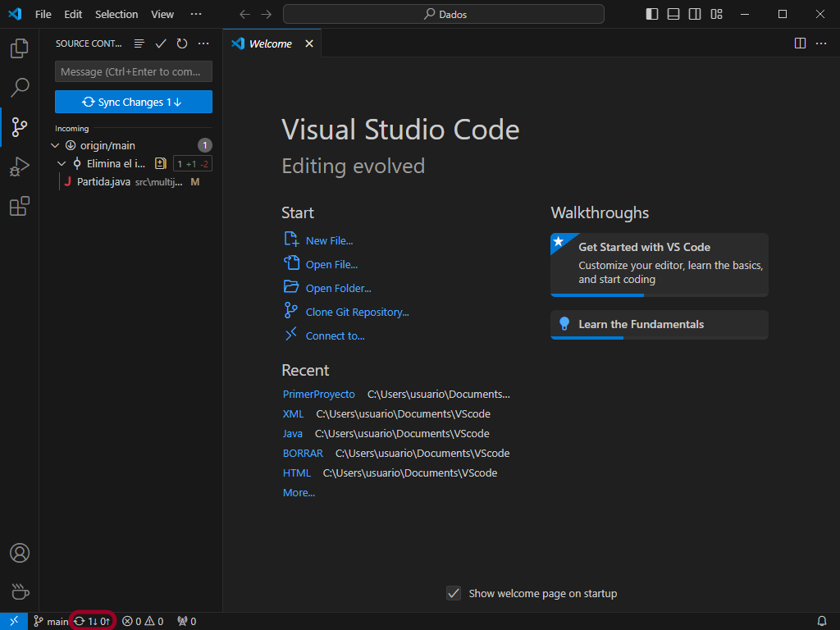Viewport: 840px width, 630px height.
Task: Open Learn the Fundamentals walkthrough
Action: click(660, 325)
